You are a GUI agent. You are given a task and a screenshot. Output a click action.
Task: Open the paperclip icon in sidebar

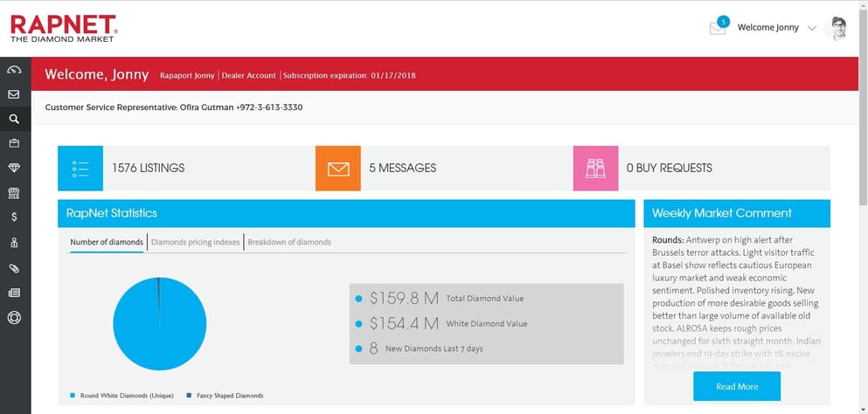pyautogui.click(x=14, y=268)
